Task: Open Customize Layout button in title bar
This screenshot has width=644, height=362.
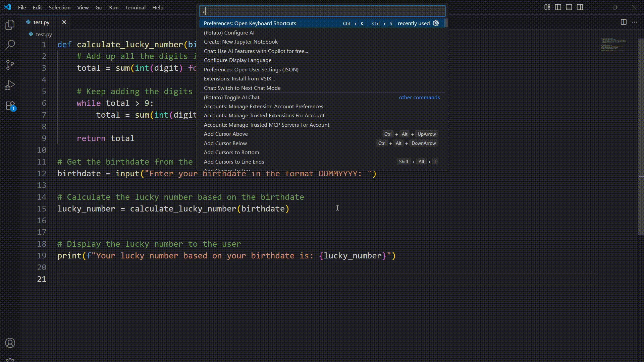Action: pos(547,7)
